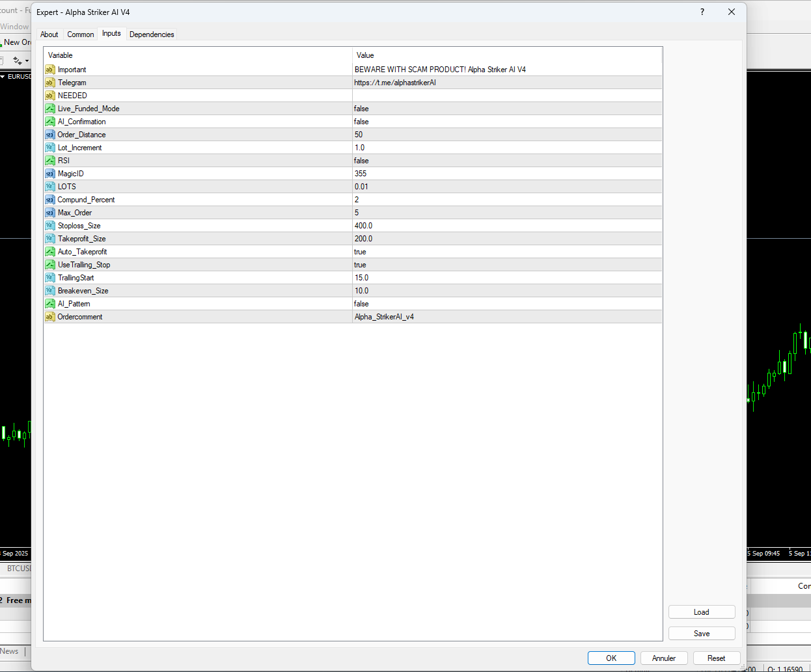Click the variable name 'Stoploss_Size'
This screenshot has width=811, height=672.
coord(79,226)
